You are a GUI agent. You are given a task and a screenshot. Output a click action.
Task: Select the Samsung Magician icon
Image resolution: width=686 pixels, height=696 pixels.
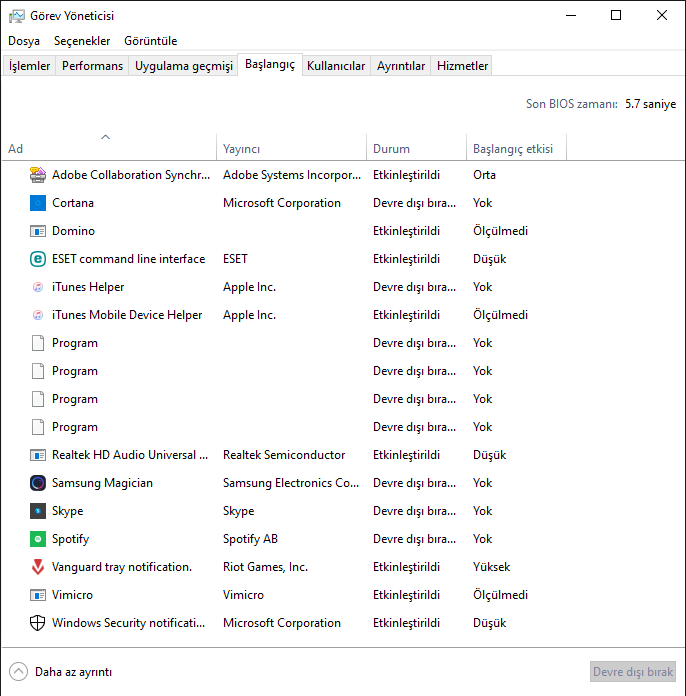38,483
